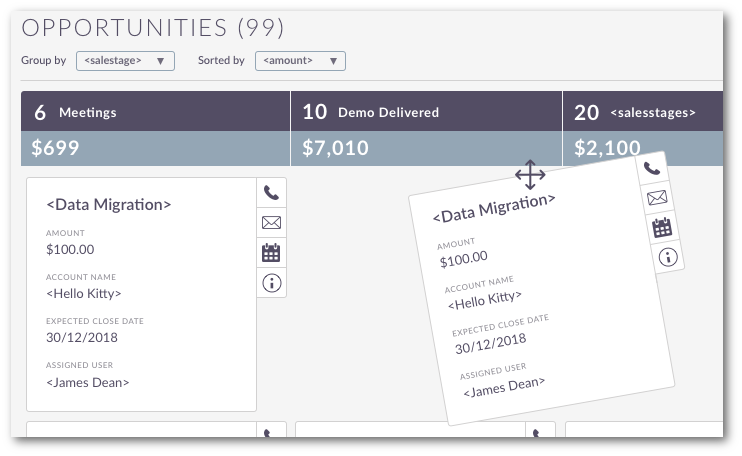Click email envelope icon on Meetings card

pyautogui.click(x=271, y=222)
